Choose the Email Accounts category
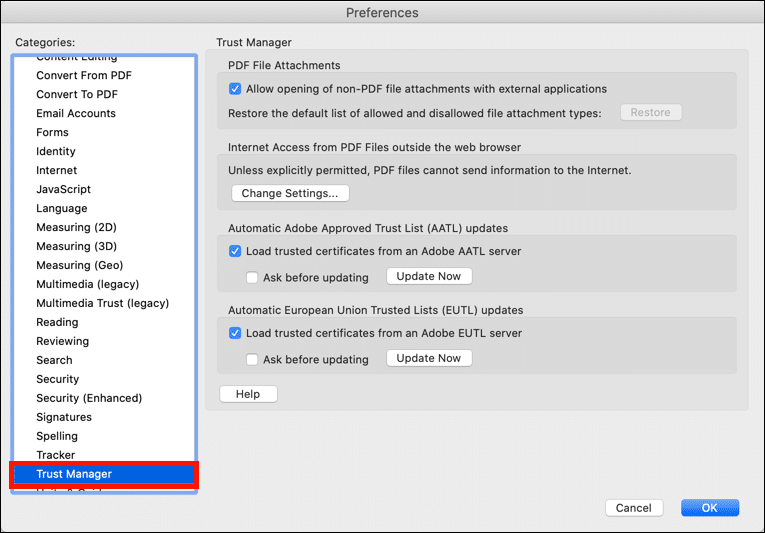Viewport: 765px width, 533px height. tap(76, 113)
